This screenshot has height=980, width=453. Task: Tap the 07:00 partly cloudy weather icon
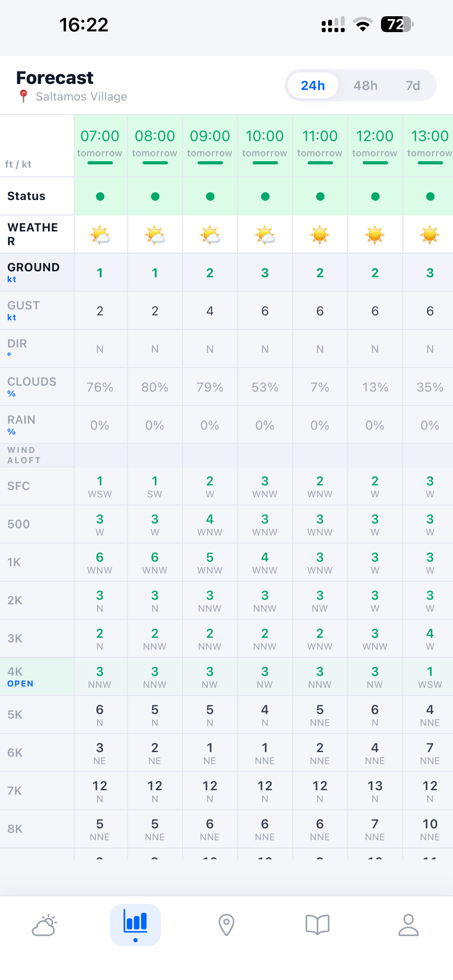tap(100, 235)
